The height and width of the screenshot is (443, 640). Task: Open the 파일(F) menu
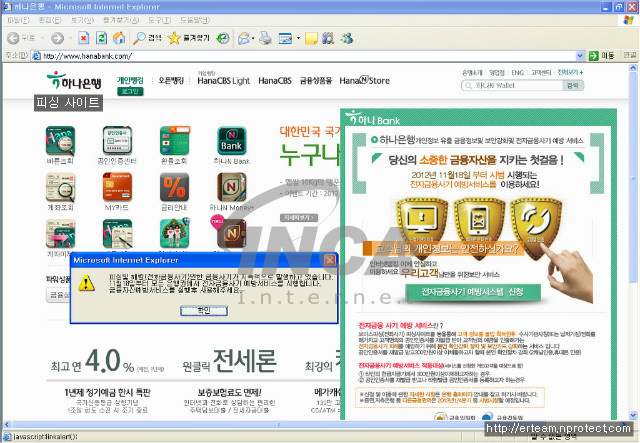(x=18, y=20)
